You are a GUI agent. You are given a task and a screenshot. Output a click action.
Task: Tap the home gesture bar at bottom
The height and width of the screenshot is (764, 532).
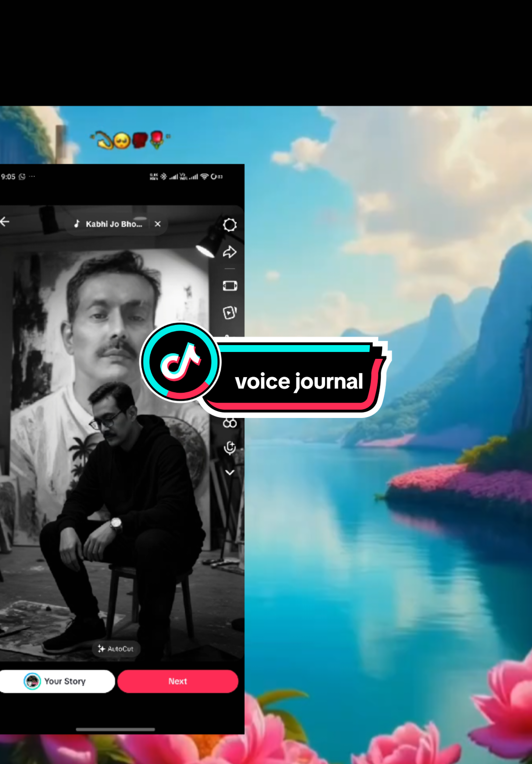(115, 729)
